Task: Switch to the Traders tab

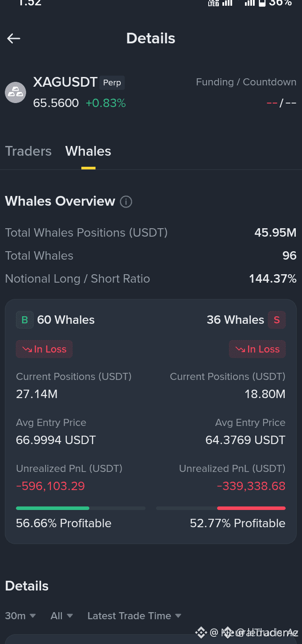Action: [28, 151]
